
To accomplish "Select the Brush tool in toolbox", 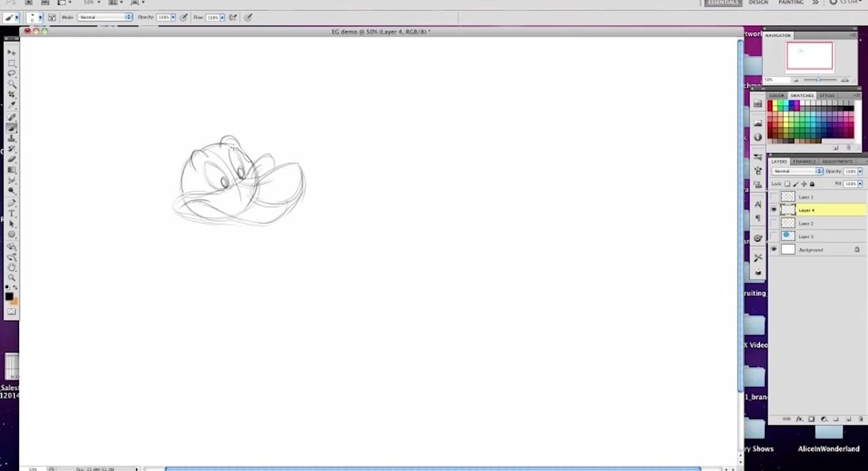I will click(12, 128).
